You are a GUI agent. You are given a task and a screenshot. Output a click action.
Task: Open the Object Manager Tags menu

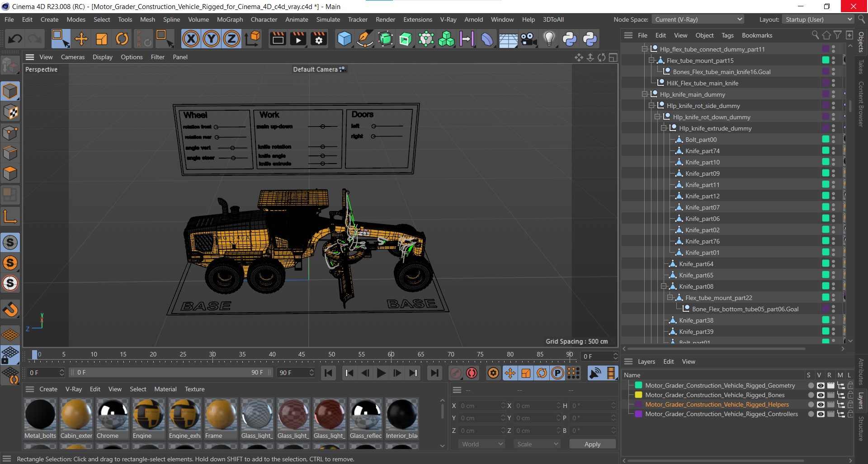727,35
